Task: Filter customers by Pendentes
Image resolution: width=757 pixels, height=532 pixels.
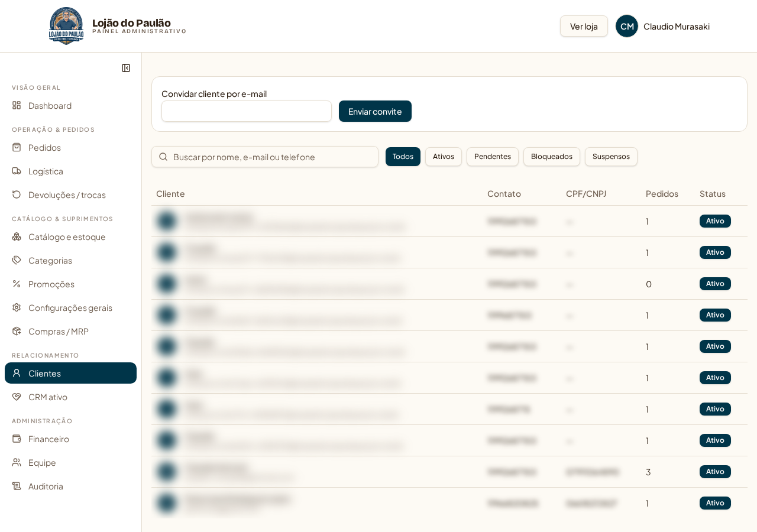Action: pyautogui.click(x=493, y=157)
